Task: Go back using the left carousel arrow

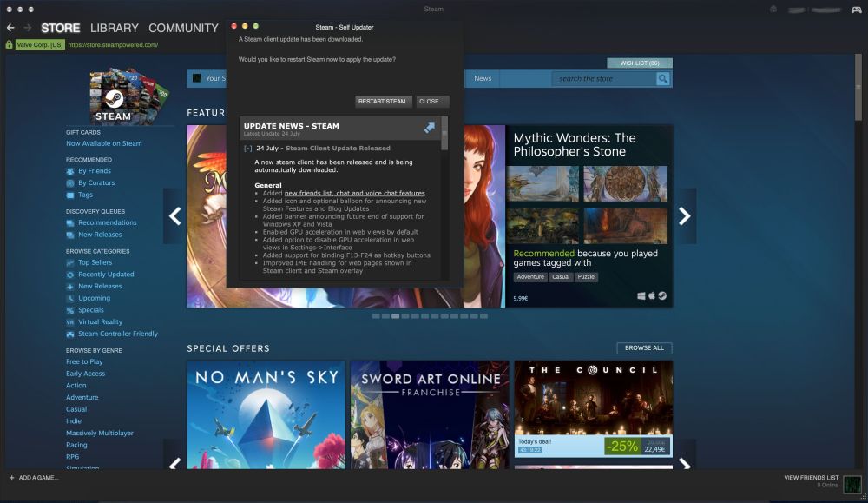Action: pos(174,217)
